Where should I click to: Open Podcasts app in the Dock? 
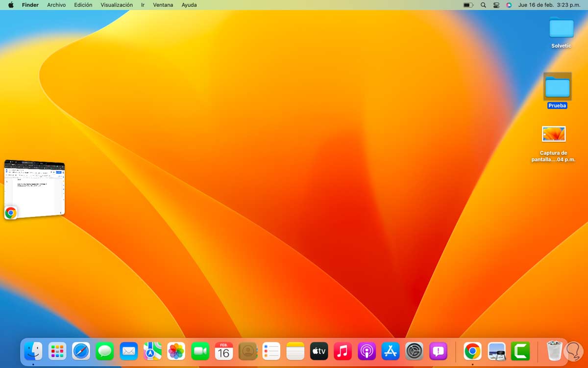[367, 351]
